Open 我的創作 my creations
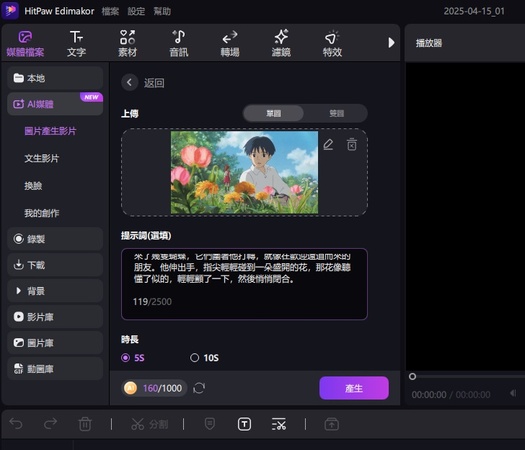The image size is (525, 450). [x=42, y=213]
